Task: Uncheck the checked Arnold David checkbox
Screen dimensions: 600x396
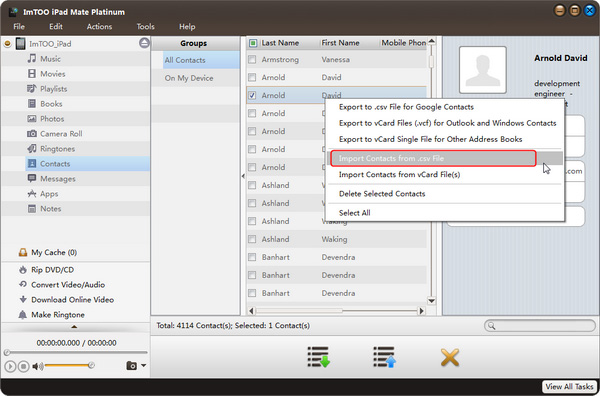Action: (252, 95)
